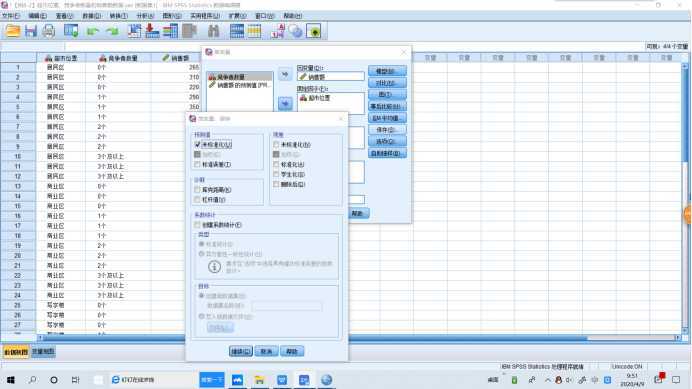Viewport: 692px width, 389px height.
Task: Click the 选项(O) button in univariate dialog
Action: [387, 142]
